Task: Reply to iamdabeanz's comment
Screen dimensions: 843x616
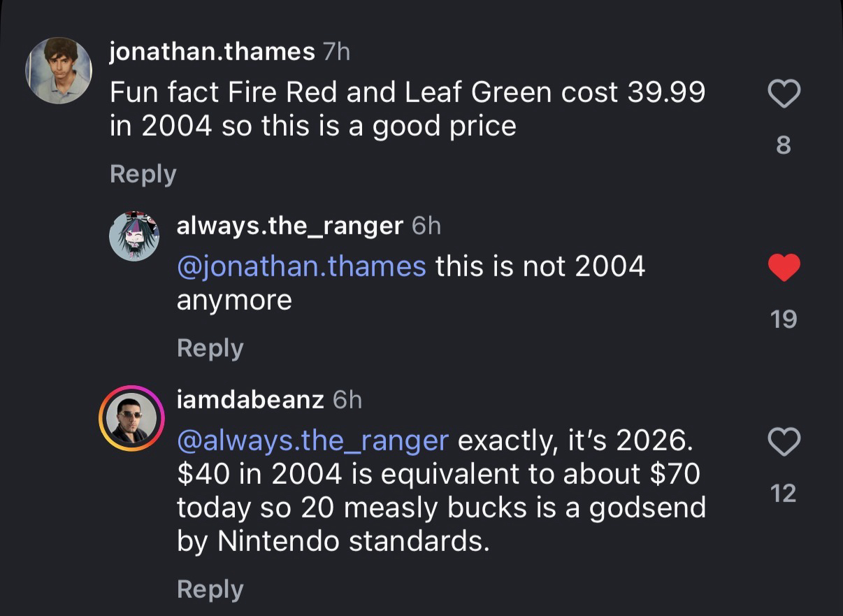Action: (210, 589)
